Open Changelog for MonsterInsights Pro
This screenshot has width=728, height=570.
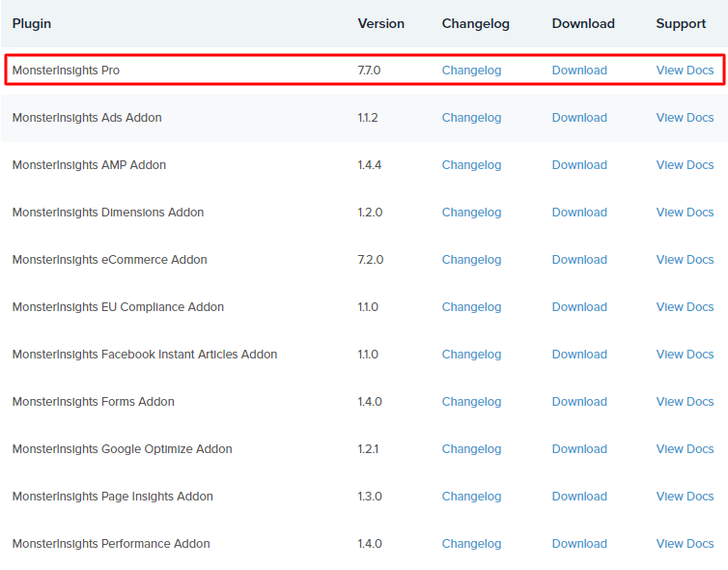click(471, 71)
